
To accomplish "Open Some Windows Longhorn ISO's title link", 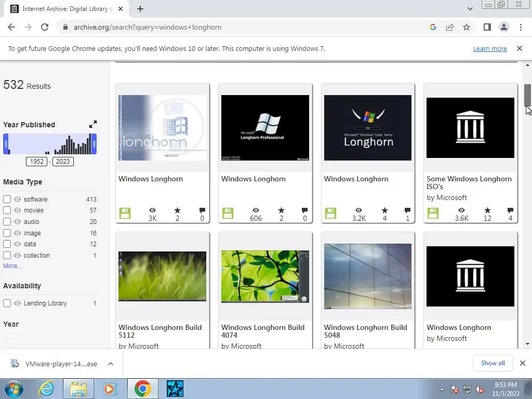I will tap(469, 182).
